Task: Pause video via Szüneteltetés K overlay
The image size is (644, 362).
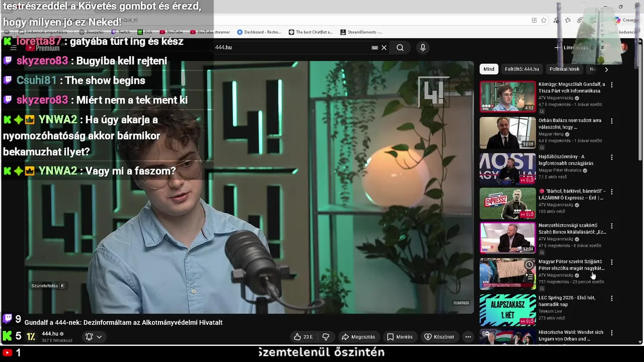Action: click(x=48, y=286)
